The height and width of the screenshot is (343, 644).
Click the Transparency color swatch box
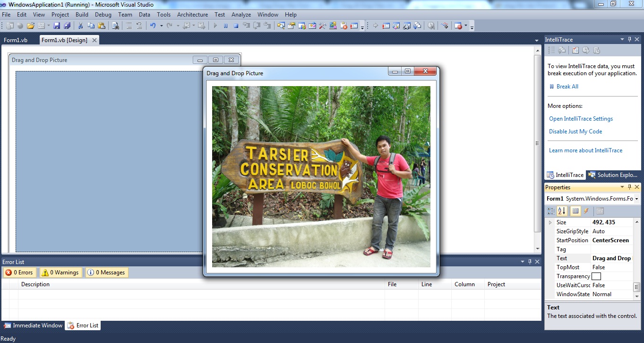(596, 276)
